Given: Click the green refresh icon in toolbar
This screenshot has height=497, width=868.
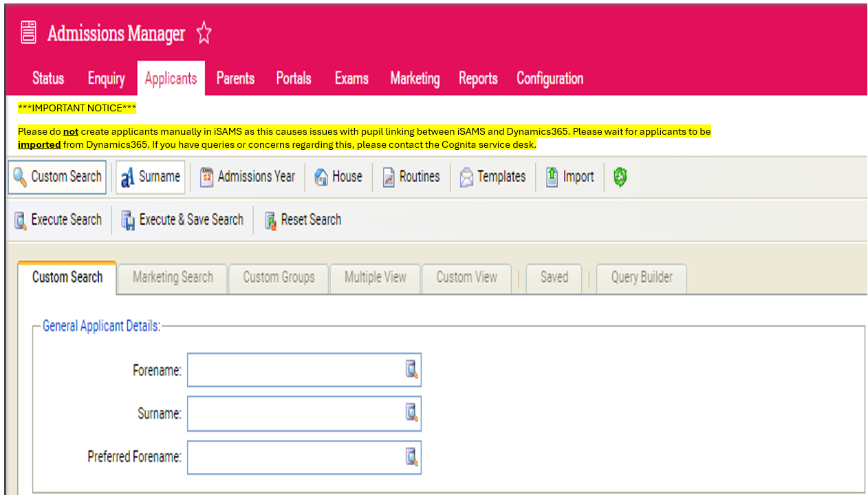Looking at the screenshot, I should pos(620,177).
